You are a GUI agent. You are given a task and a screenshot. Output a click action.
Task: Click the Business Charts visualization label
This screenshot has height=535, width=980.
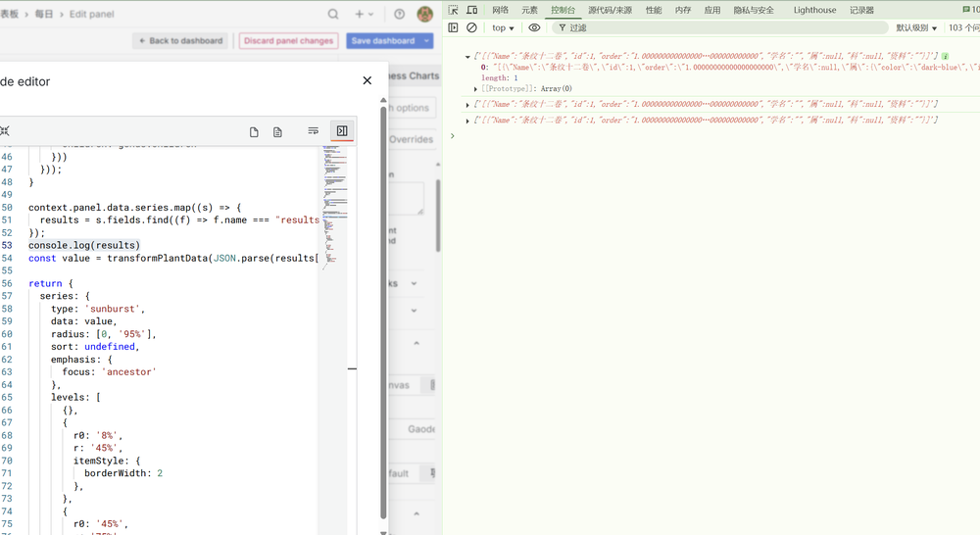click(414, 75)
